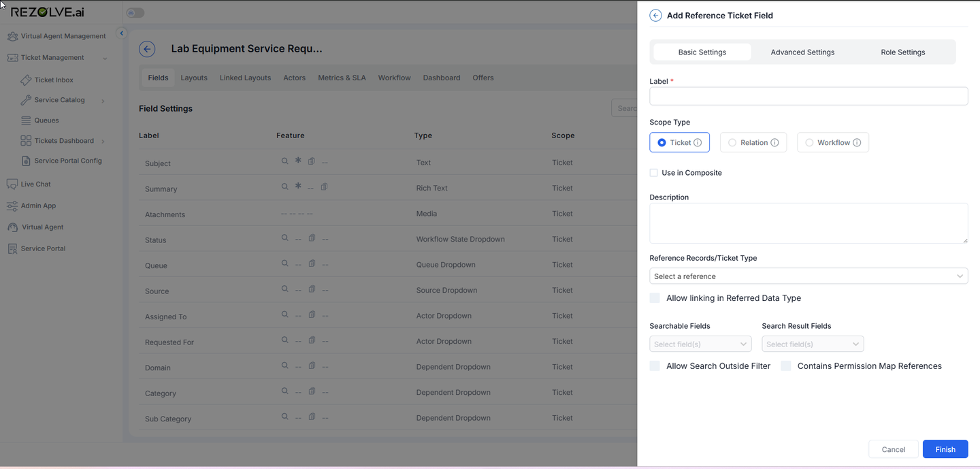
Task: Open the Workflow tab
Action: click(x=395, y=78)
